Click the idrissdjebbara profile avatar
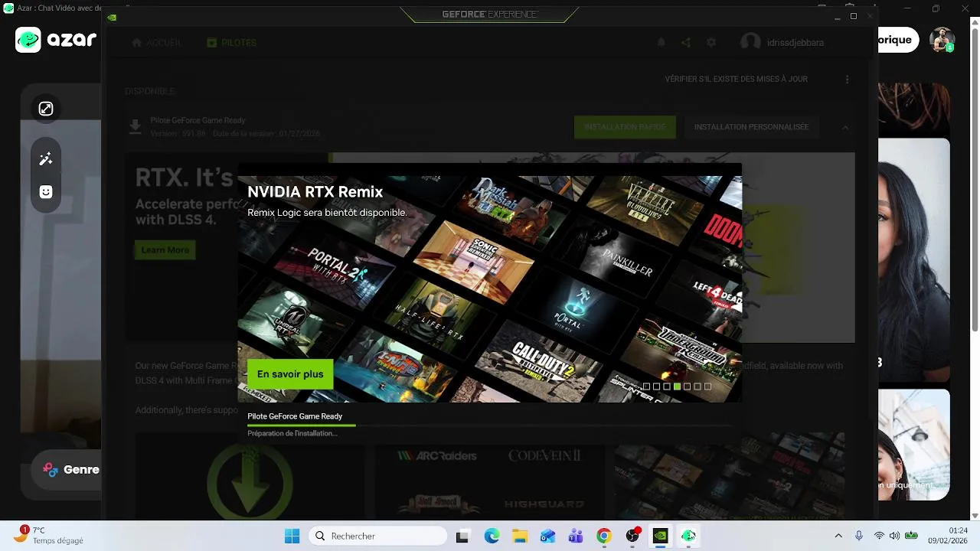 pyautogui.click(x=750, y=43)
